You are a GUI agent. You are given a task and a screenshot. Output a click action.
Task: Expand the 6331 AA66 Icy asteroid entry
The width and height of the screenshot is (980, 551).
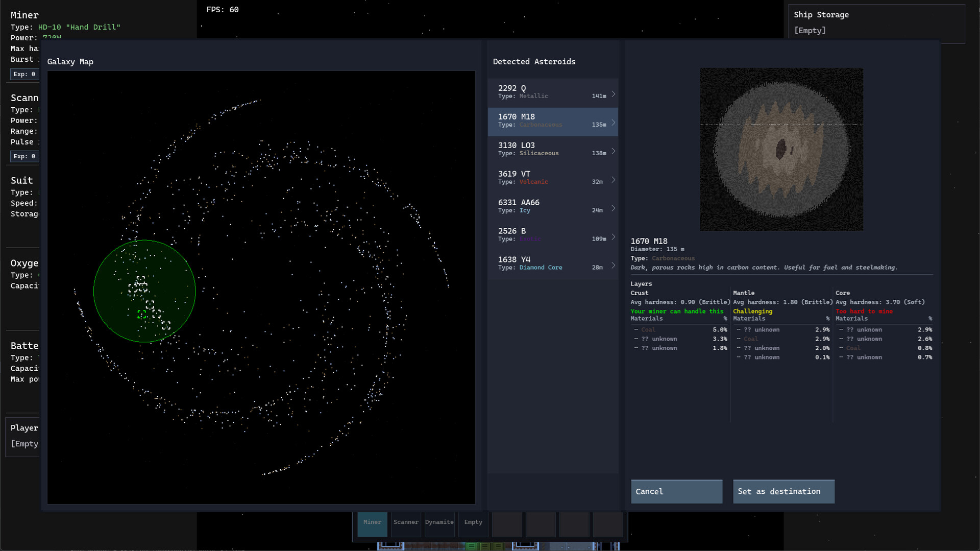612,208
